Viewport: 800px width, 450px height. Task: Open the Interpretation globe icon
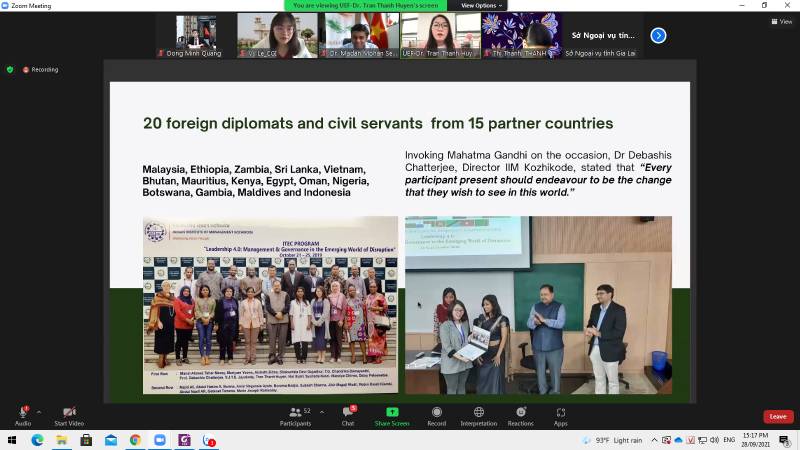point(478,414)
